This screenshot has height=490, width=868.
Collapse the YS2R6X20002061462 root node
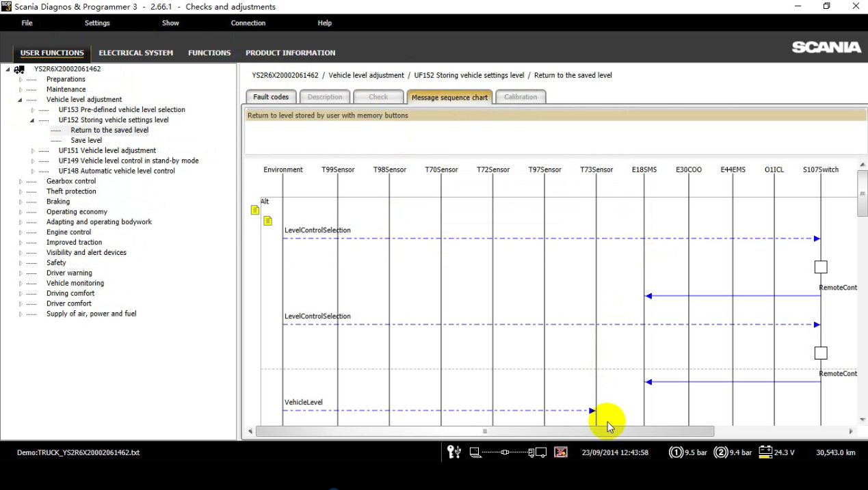pyautogui.click(x=8, y=69)
